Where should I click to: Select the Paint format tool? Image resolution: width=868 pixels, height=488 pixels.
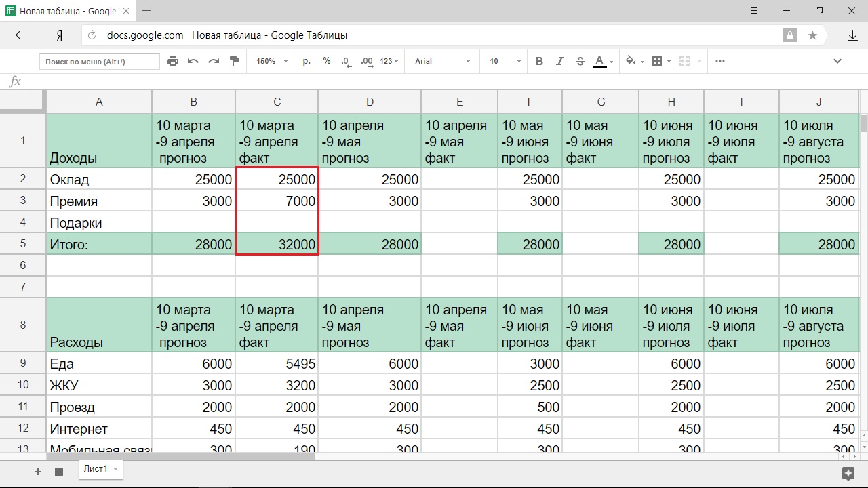(235, 61)
